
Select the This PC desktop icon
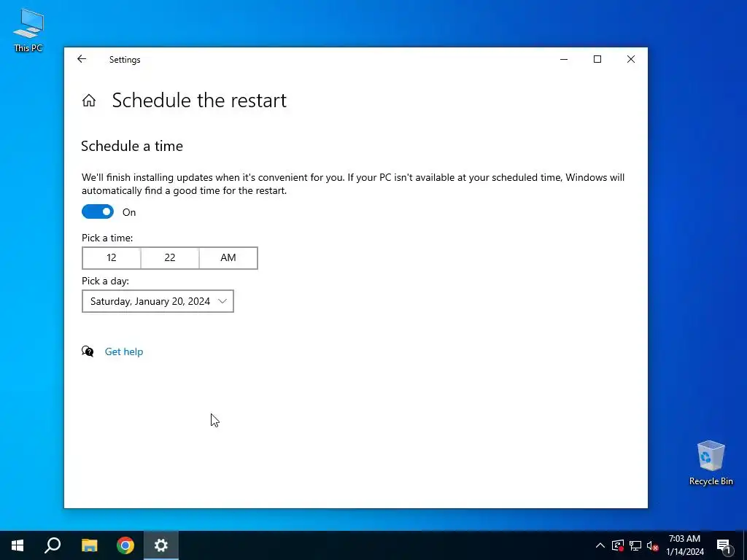coord(28,30)
